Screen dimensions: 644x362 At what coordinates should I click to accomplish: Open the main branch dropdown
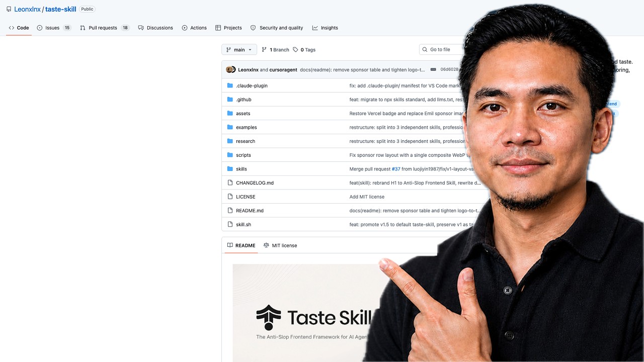click(239, 50)
